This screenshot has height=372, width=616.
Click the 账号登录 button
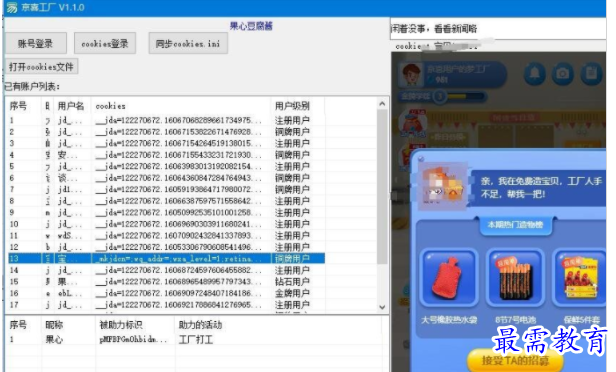35,43
